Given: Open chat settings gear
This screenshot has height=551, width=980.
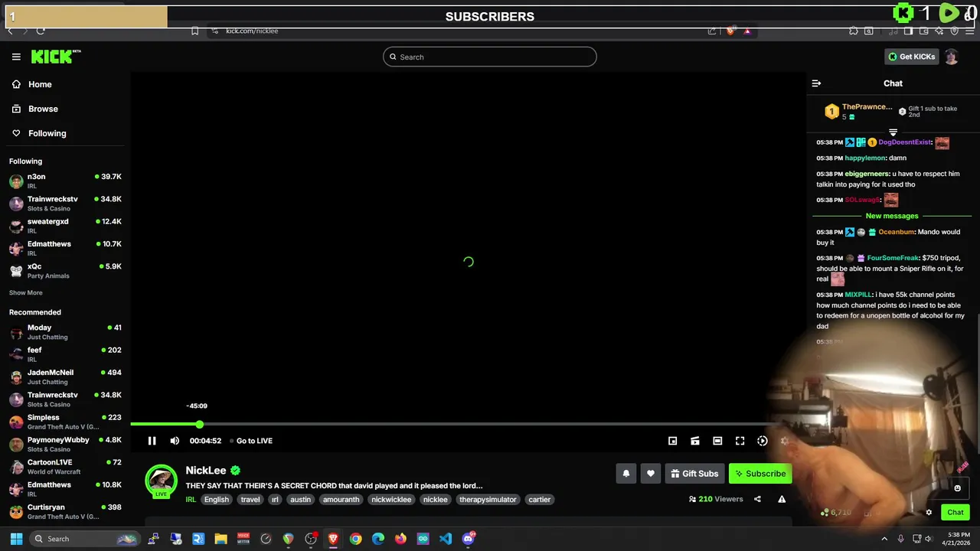Looking at the screenshot, I should point(929,513).
